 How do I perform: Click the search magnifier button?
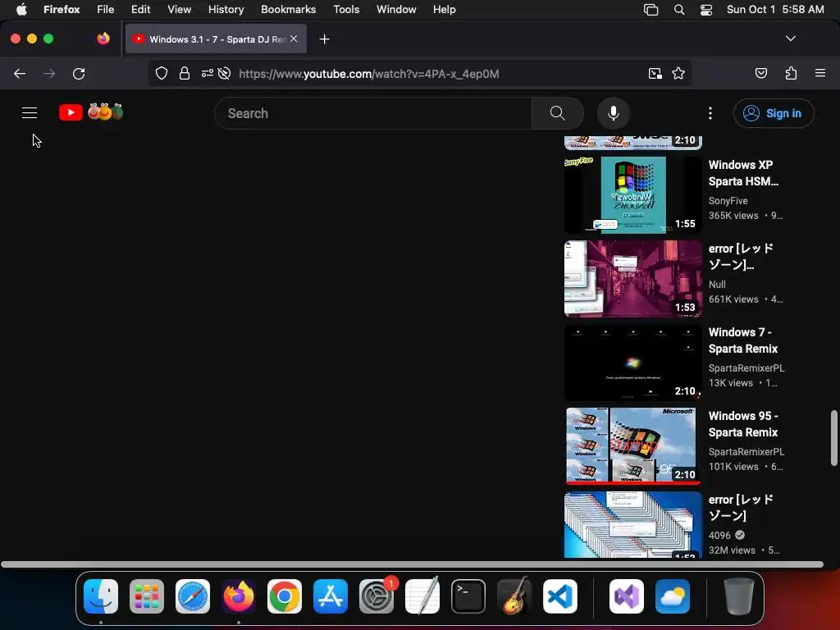point(558,113)
